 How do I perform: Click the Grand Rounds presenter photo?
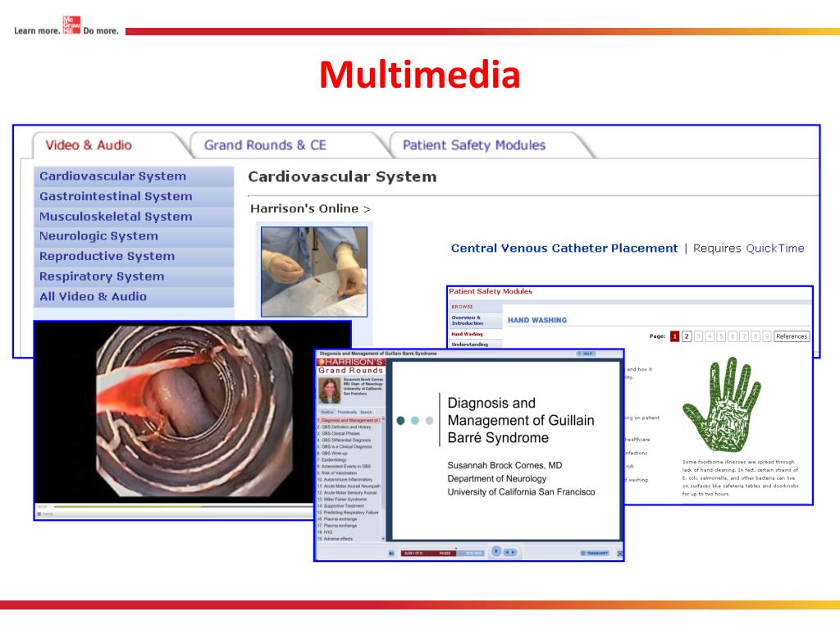point(329,390)
